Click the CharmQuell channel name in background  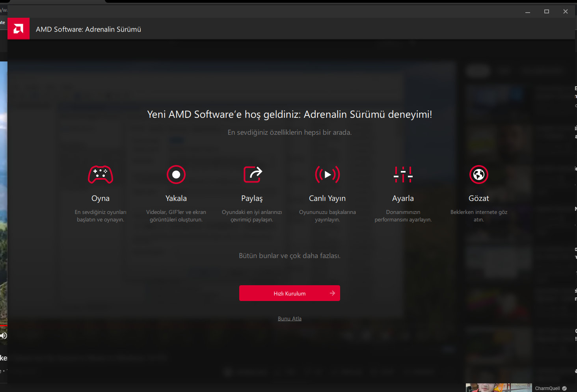point(547,388)
